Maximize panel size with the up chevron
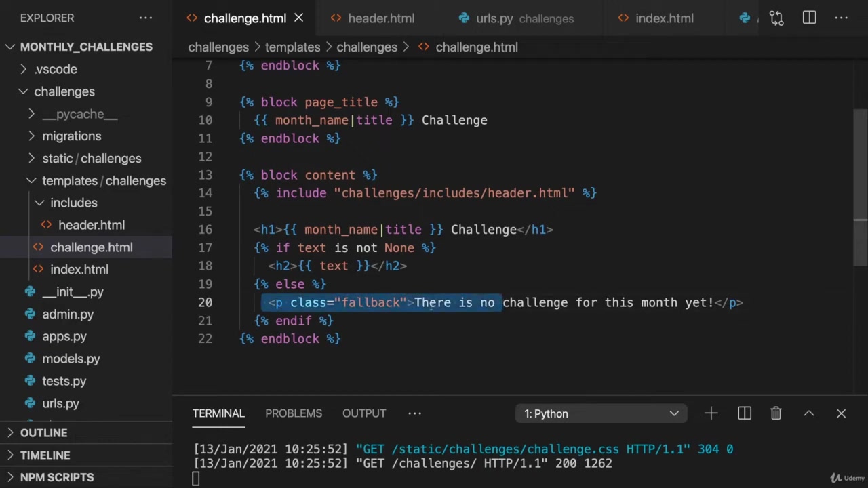 coord(808,413)
